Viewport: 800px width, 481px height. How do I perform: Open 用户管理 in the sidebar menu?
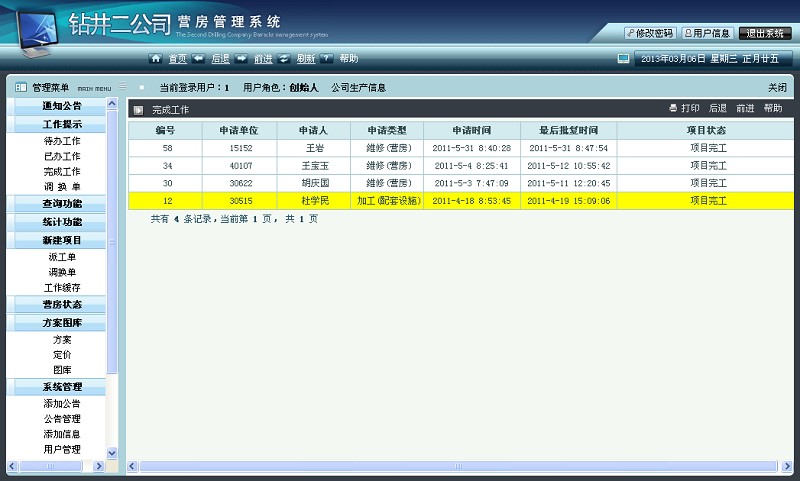(x=62, y=450)
